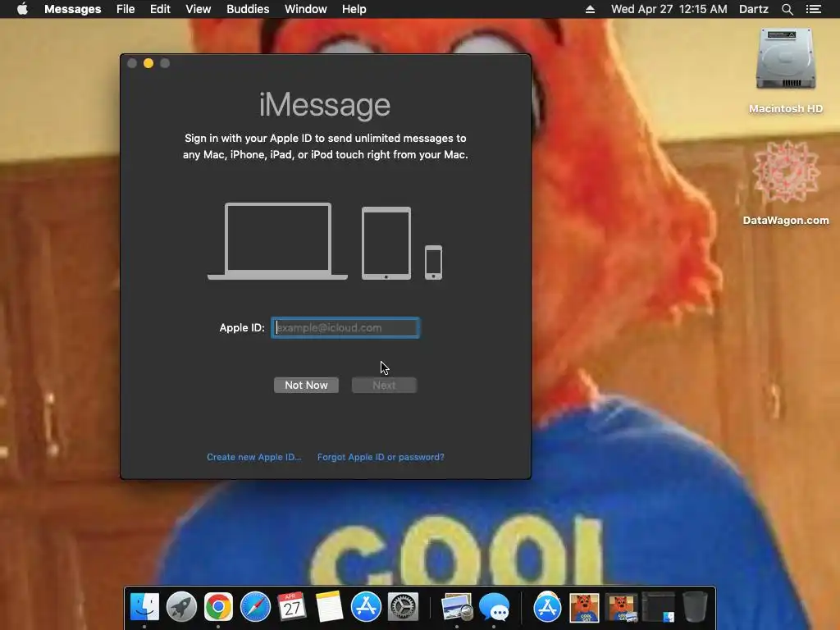Open Applications folder stack in Dock
The height and width of the screenshot is (630, 840).
click(547, 607)
